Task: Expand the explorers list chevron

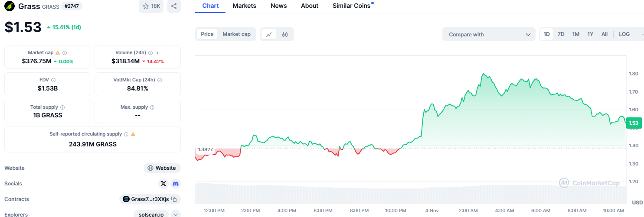Action: click(176, 214)
